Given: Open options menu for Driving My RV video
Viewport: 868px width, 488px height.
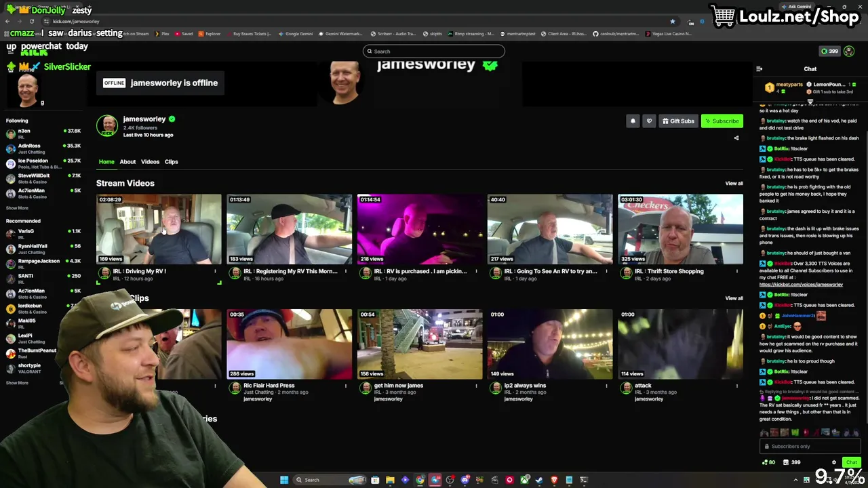Looking at the screenshot, I should point(215,272).
